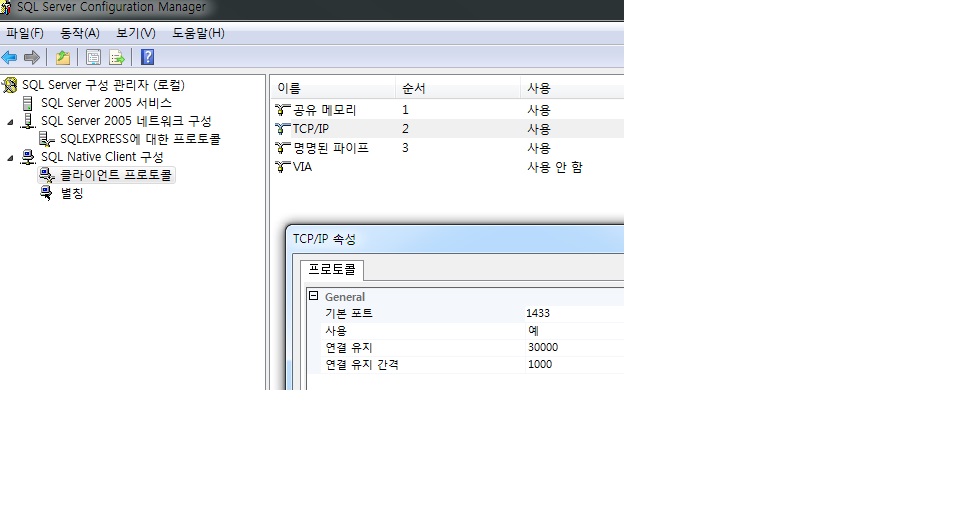Select SQL Server 구성 관리자 (로컬) root
The height and width of the screenshot is (531, 958).
point(103,85)
